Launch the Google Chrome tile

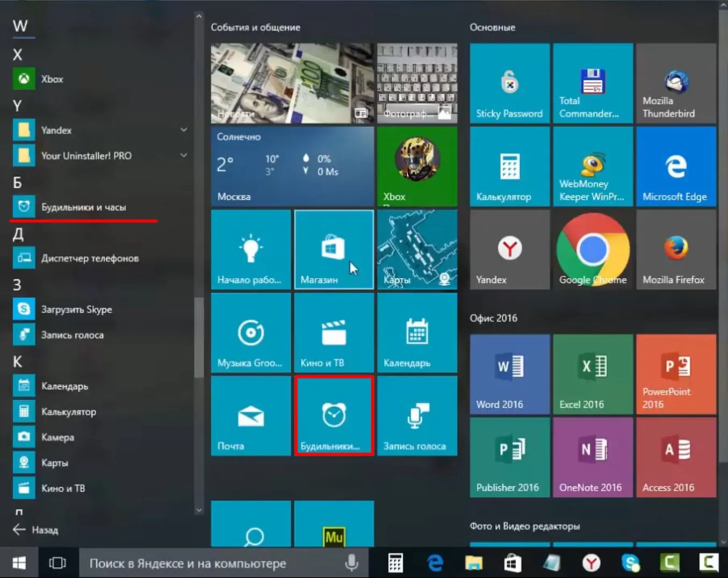(593, 250)
